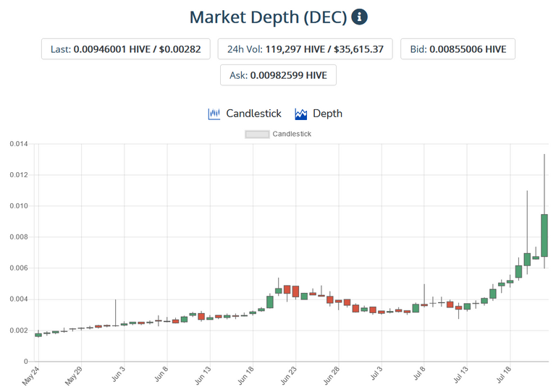The image size is (556, 392).
Task: Click the Bid price box
Action: (458, 49)
